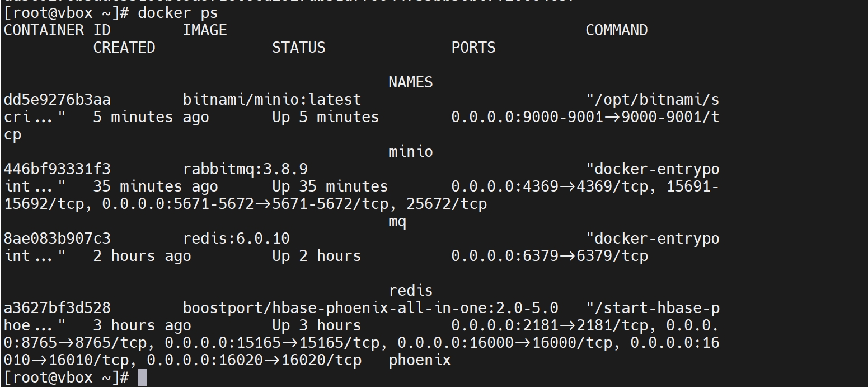Click the container name mq
Viewport: 868px width, 387px height.
click(x=397, y=221)
